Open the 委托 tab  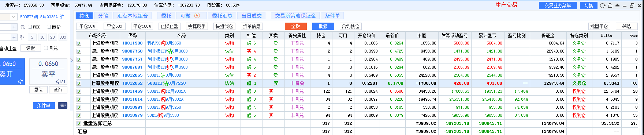pyautogui.click(x=166, y=16)
